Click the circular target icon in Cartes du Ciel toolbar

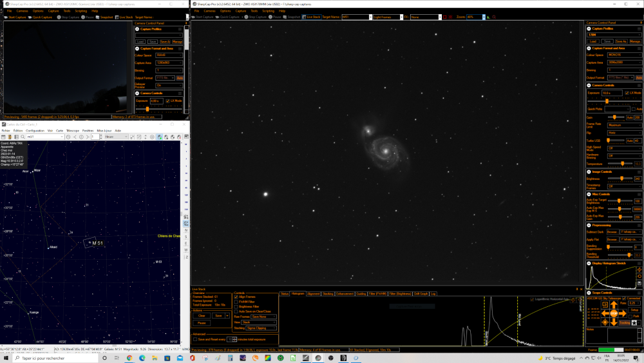point(152,137)
